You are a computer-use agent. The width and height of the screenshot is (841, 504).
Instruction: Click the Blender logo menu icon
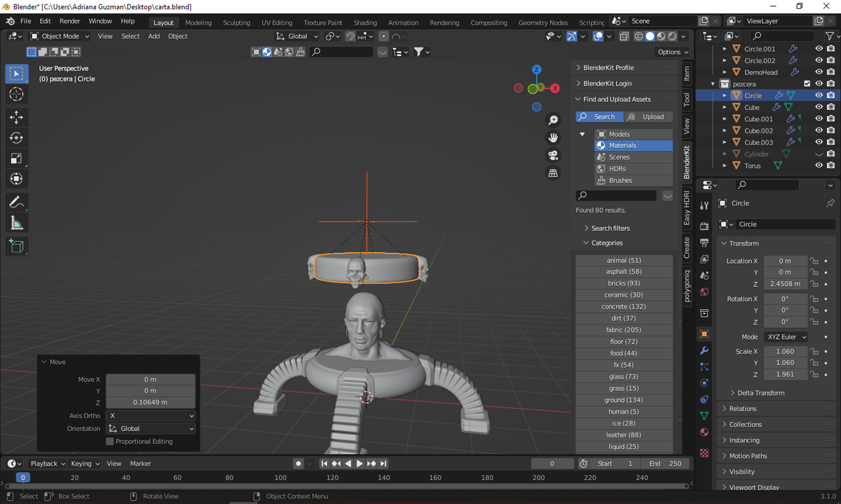coord(10,21)
